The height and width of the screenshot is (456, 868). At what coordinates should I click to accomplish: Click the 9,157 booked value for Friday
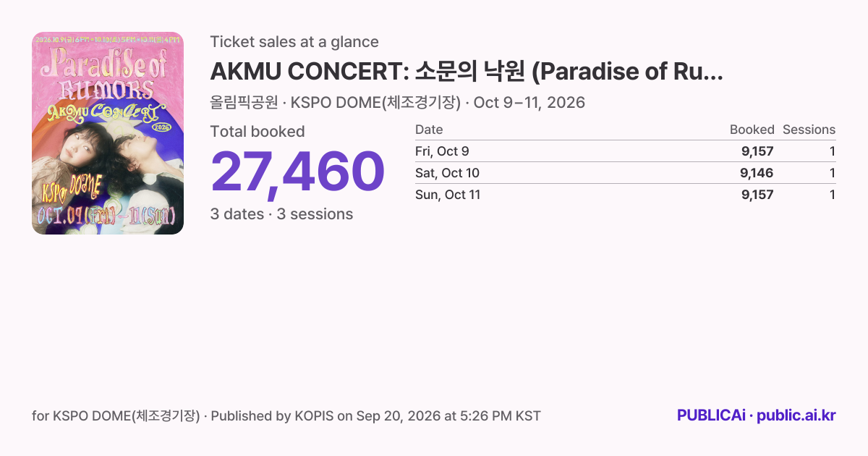[x=757, y=151]
